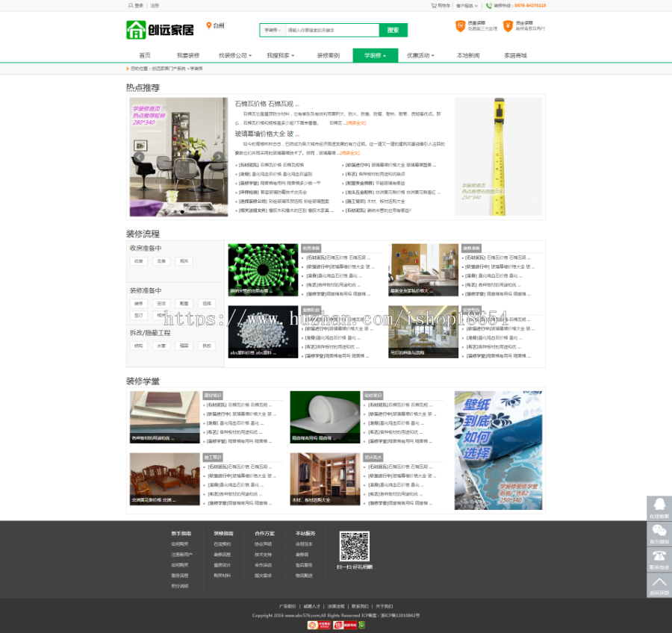Image resolution: width=672 pixels, height=633 pixels.
Task: Click the footer QR code
Action: pyautogui.click(x=355, y=546)
